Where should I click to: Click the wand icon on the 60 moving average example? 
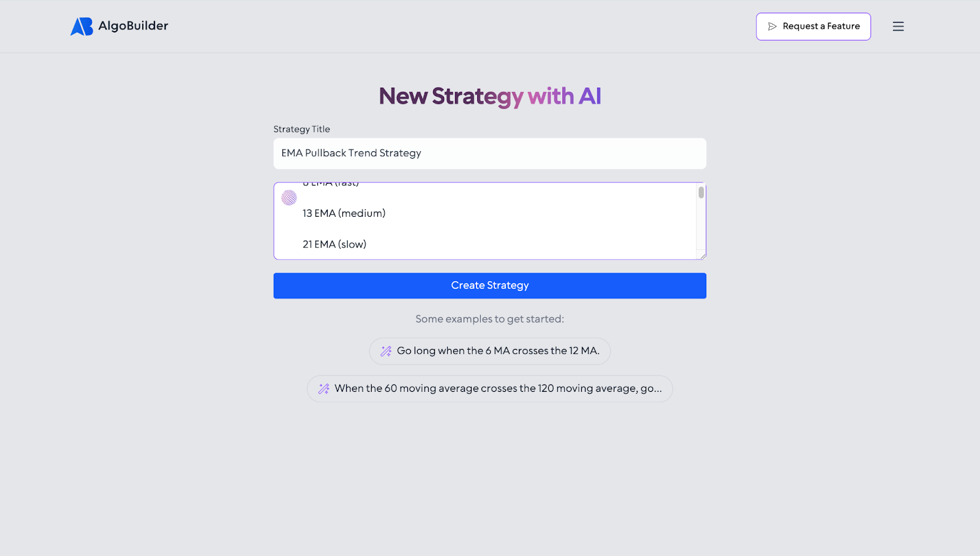pyautogui.click(x=323, y=388)
